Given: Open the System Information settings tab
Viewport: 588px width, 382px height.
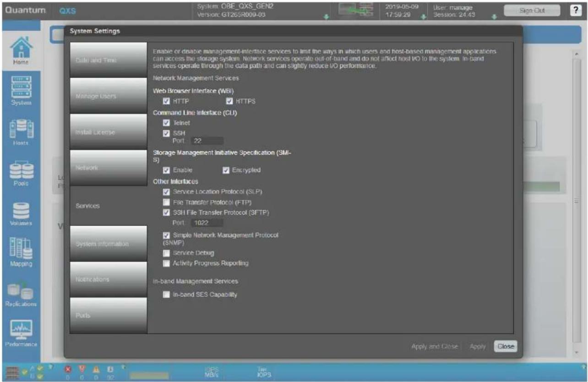Looking at the screenshot, I should pyautogui.click(x=109, y=244).
